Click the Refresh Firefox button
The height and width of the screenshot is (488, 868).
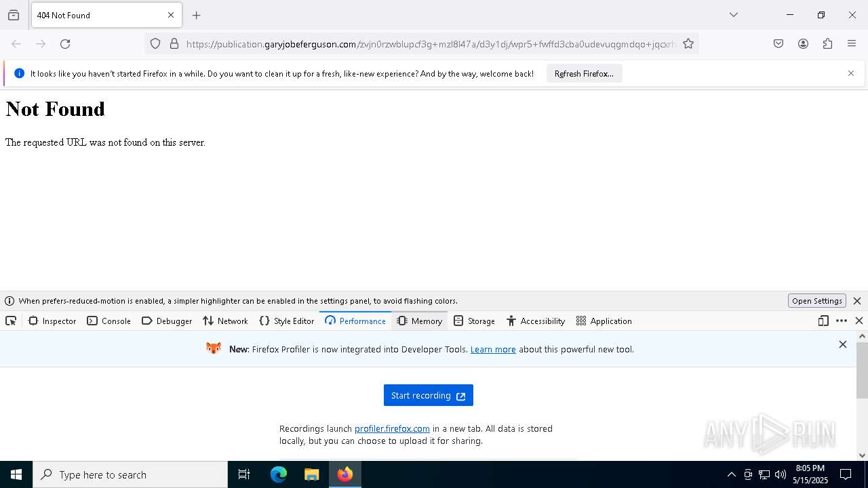[x=584, y=73]
